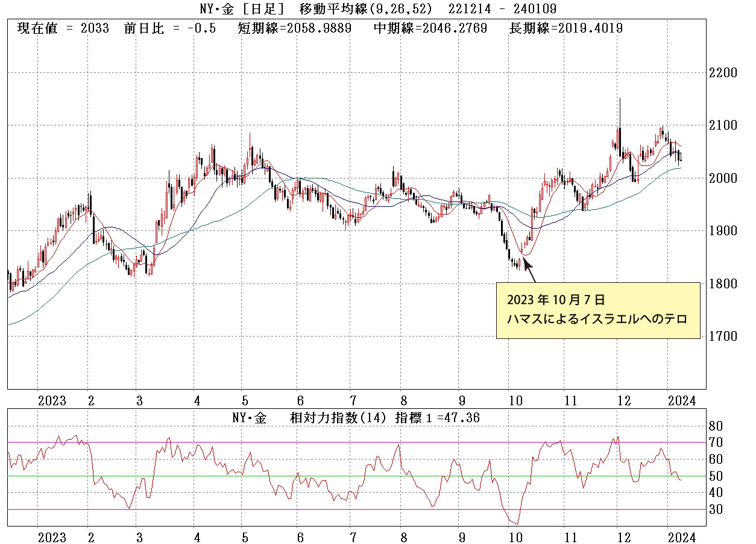Viewport: 756px width, 544px height.
Task: Click the 30 level label on RSI axis
Action: coord(715,510)
